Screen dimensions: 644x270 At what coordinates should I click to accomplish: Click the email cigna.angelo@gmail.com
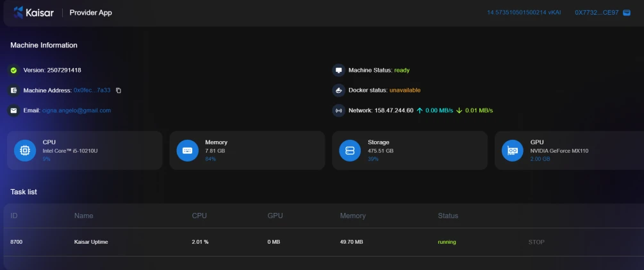pos(76,110)
